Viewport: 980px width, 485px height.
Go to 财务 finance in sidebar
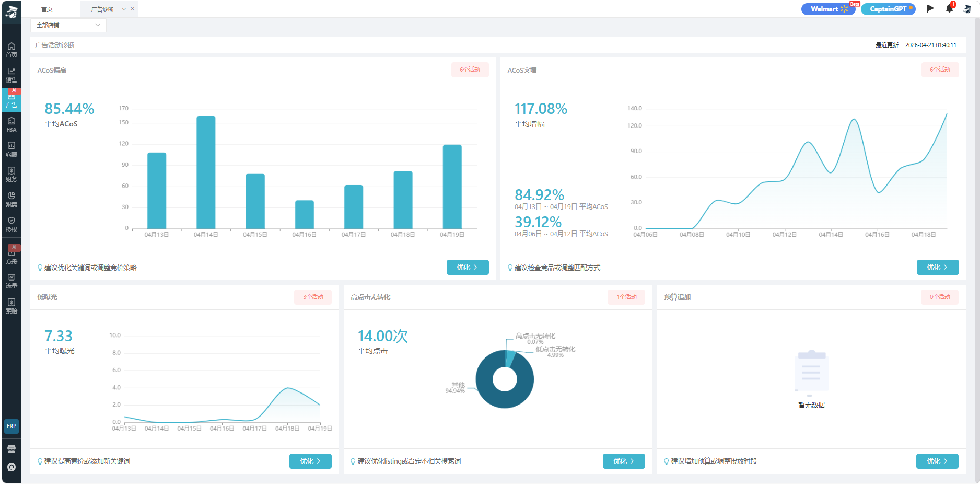coord(11,174)
